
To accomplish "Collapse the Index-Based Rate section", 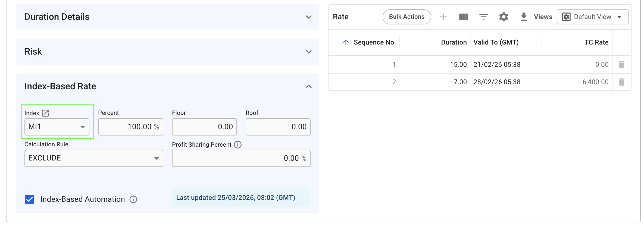I will 309,86.
